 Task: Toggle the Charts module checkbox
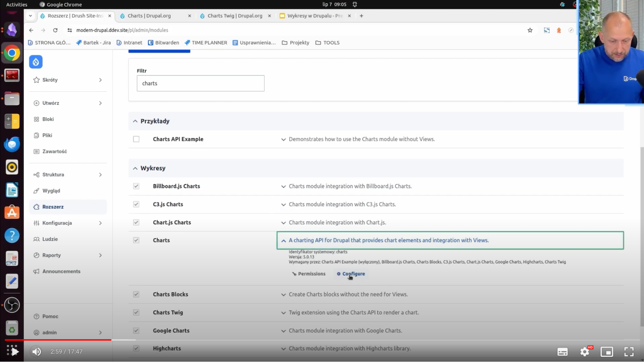(x=136, y=240)
